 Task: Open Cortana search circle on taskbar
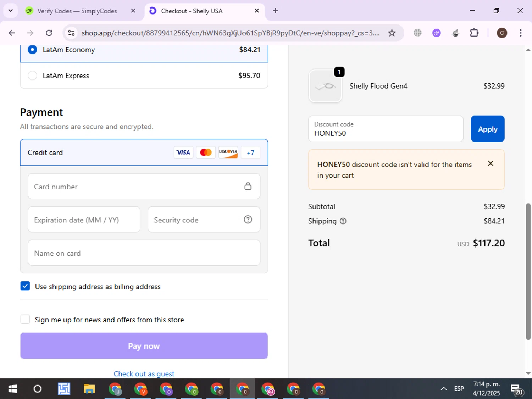pyautogui.click(x=37, y=389)
